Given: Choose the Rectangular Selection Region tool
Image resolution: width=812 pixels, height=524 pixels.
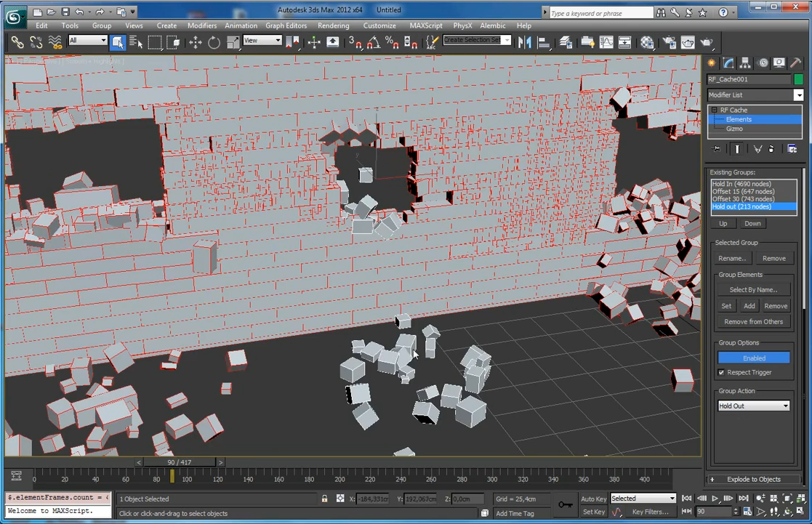Looking at the screenshot, I should (x=154, y=42).
